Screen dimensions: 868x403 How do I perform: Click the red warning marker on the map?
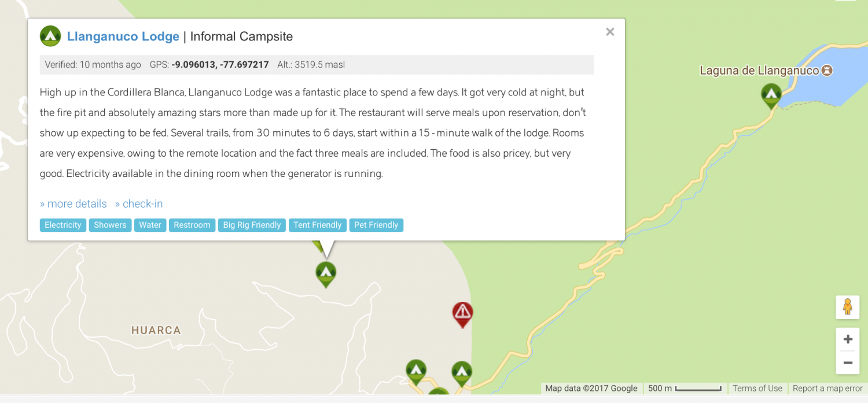pos(462,313)
